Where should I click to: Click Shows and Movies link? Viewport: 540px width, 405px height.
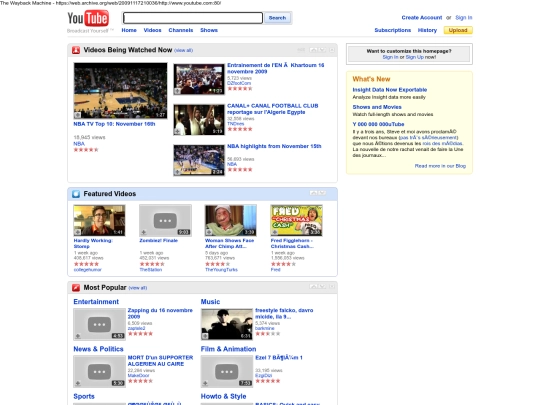(377, 107)
